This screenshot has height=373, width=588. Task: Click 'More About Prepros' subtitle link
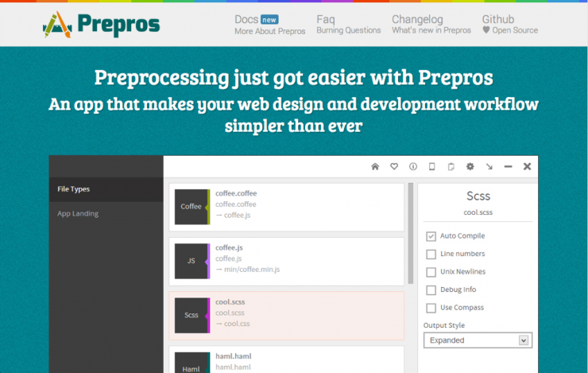click(x=270, y=32)
